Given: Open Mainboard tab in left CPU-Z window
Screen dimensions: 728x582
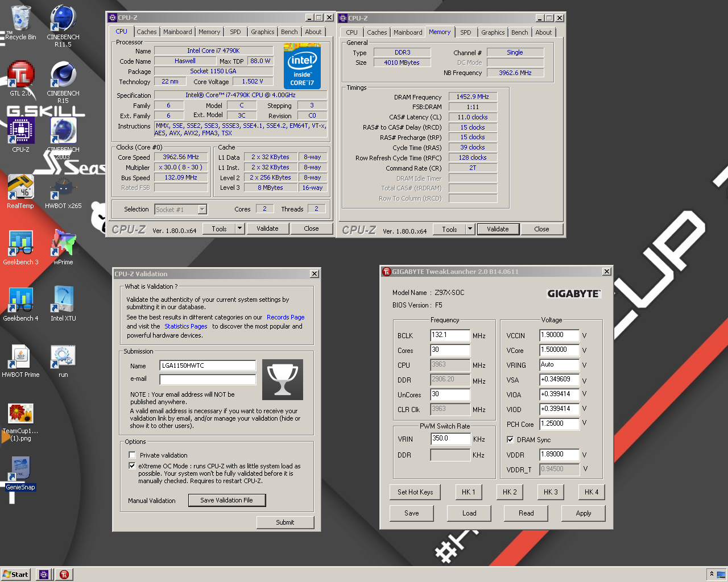Looking at the screenshot, I should [177, 32].
